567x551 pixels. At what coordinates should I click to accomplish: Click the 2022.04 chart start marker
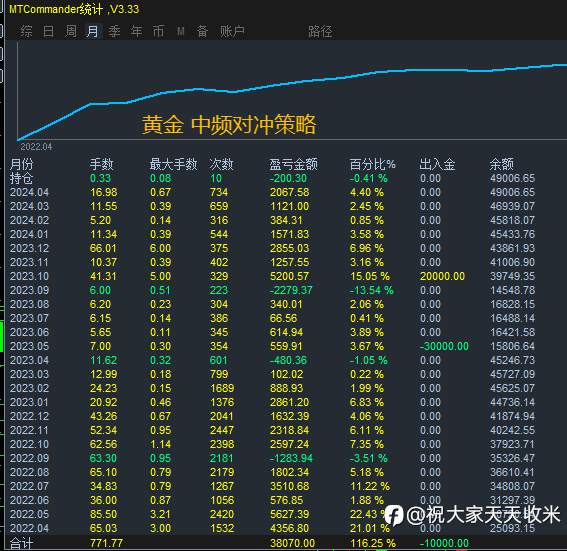(36, 147)
